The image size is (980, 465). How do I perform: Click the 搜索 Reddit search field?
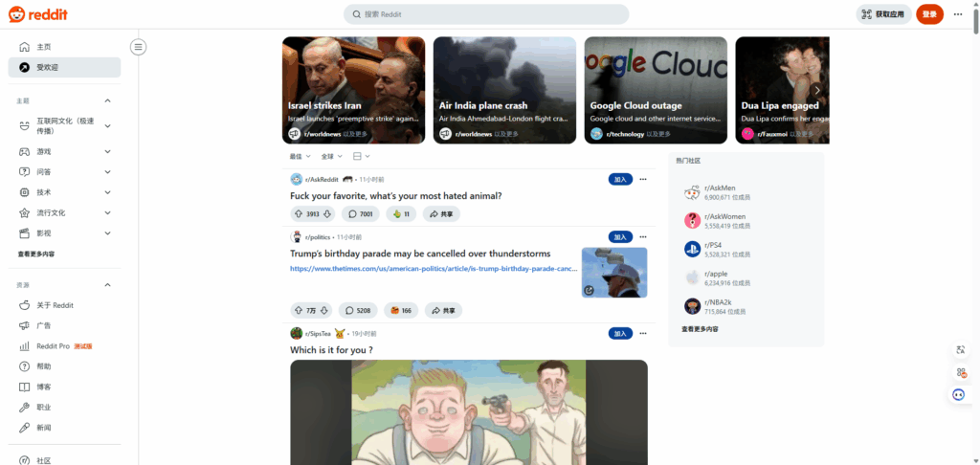[486, 13]
